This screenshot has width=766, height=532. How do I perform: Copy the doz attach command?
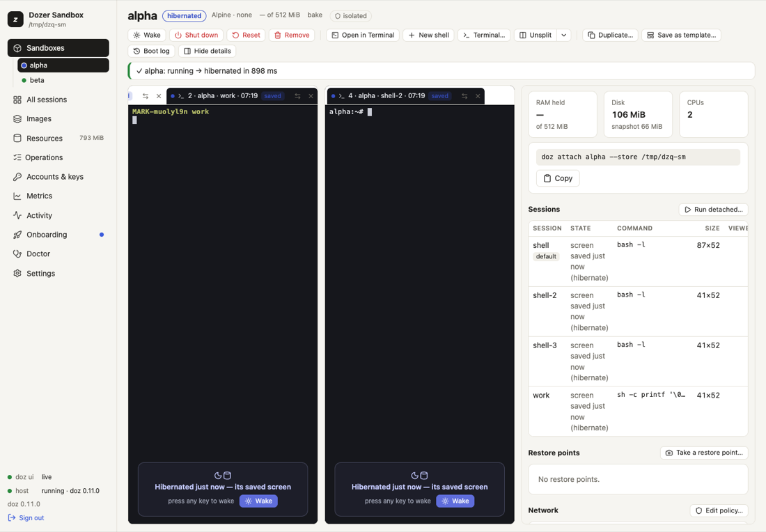558,178
